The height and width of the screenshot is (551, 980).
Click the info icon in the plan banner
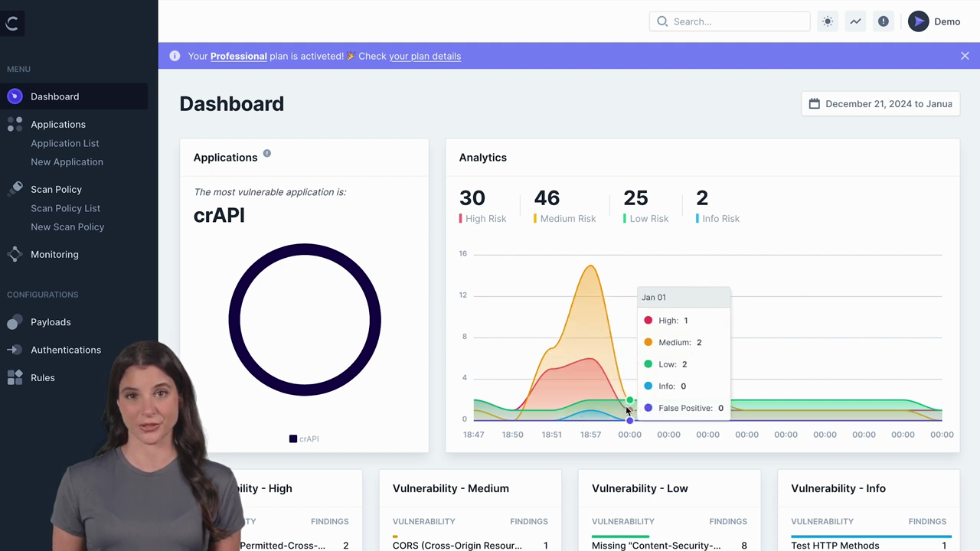[x=175, y=56]
